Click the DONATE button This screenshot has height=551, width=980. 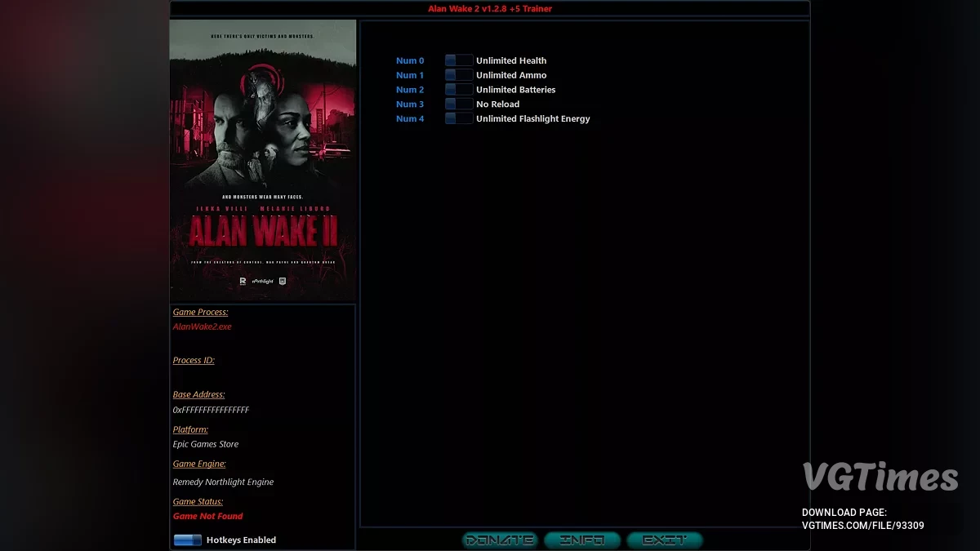click(500, 540)
